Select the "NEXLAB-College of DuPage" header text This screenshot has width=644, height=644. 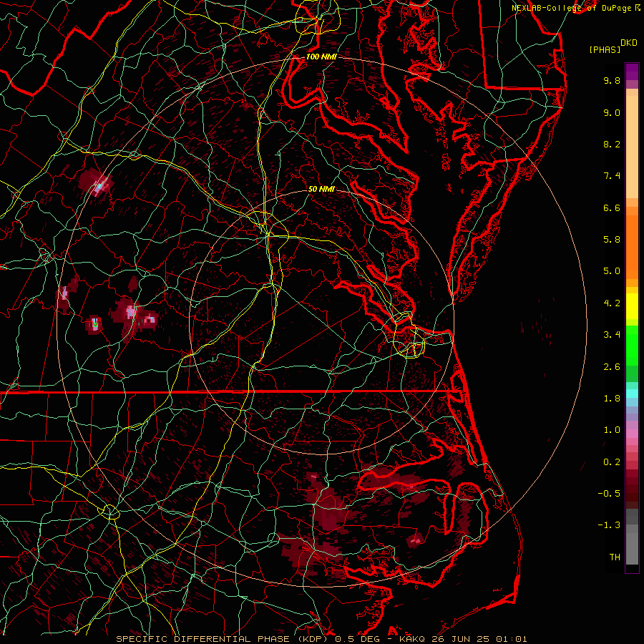[571, 8]
